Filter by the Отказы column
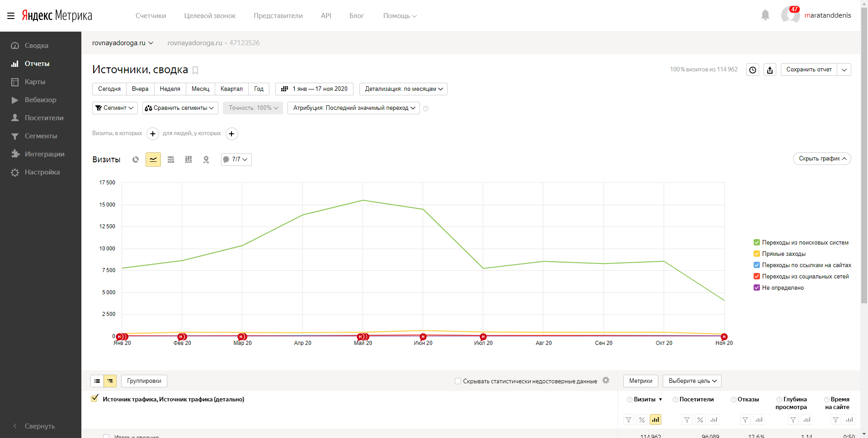Screen dimensions: 868x438 tap(745, 420)
